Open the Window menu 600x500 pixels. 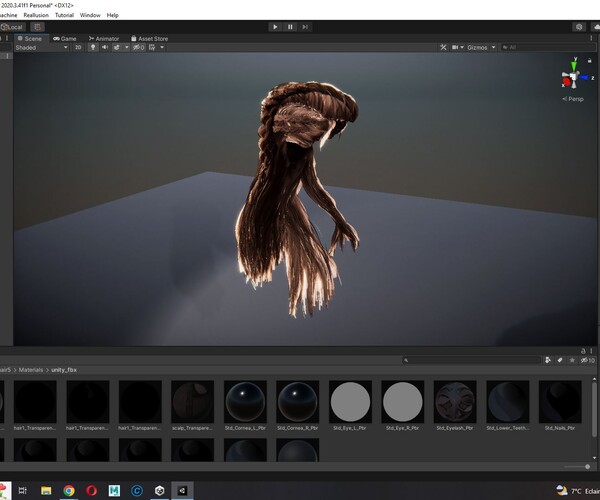[90, 15]
